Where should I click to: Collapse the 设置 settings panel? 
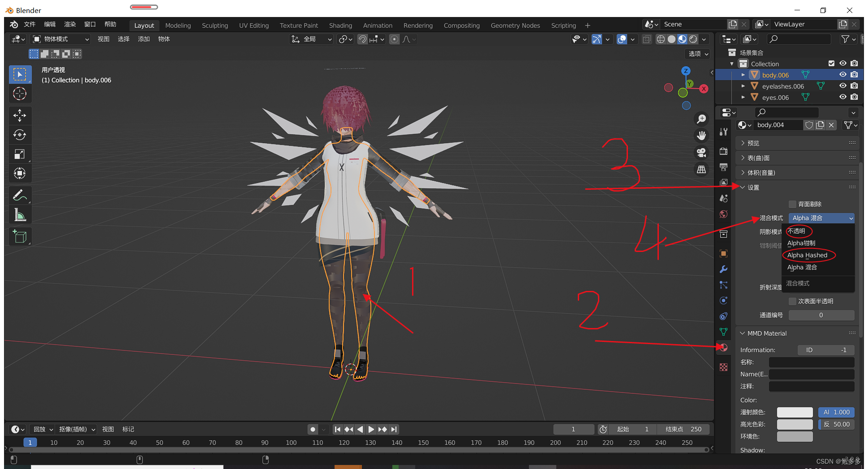[798, 188]
